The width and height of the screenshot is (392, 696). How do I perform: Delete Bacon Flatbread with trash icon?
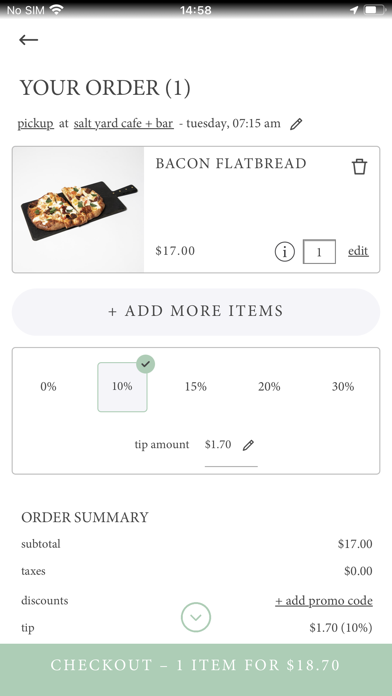click(x=359, y=167)
